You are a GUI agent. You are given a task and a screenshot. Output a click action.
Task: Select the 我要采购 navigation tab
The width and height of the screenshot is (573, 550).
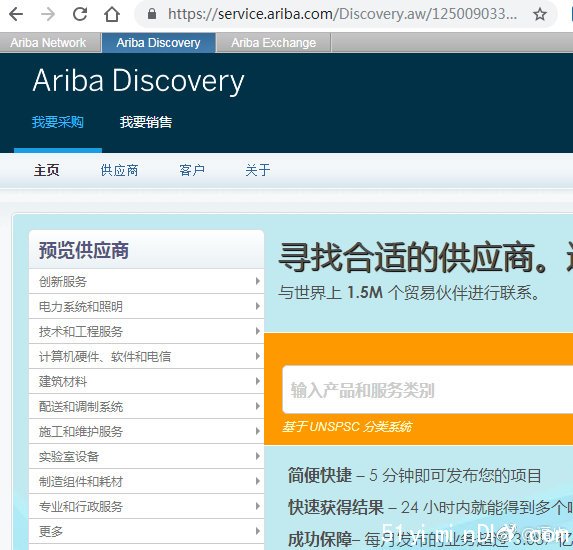(58, 122)
